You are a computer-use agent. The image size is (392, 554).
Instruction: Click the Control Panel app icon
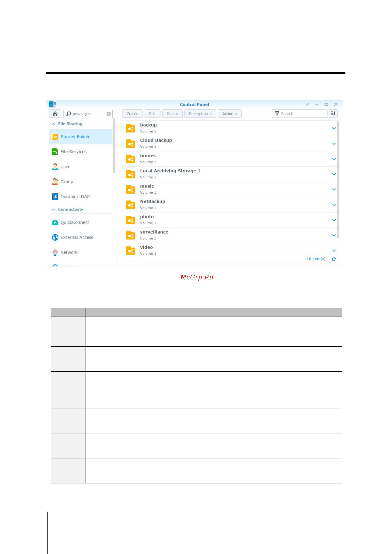pos(53,104)
